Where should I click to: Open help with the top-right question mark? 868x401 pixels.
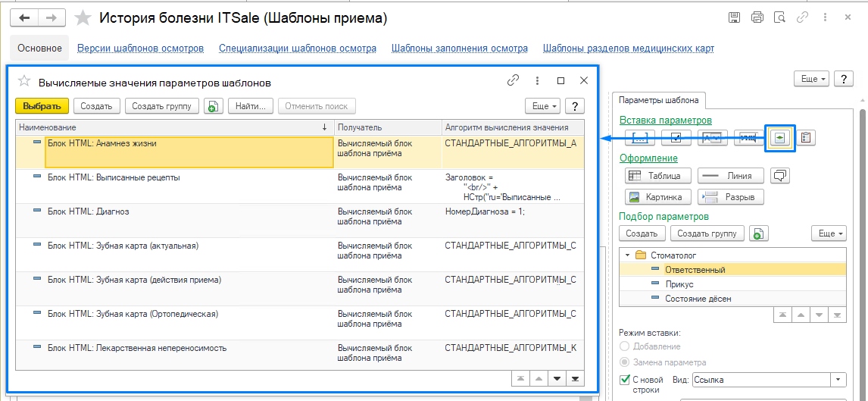click(x=844, y=79)
